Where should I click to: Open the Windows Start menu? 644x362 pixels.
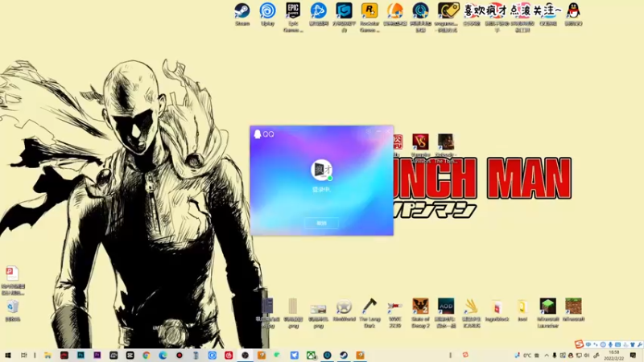coord(8,356)
